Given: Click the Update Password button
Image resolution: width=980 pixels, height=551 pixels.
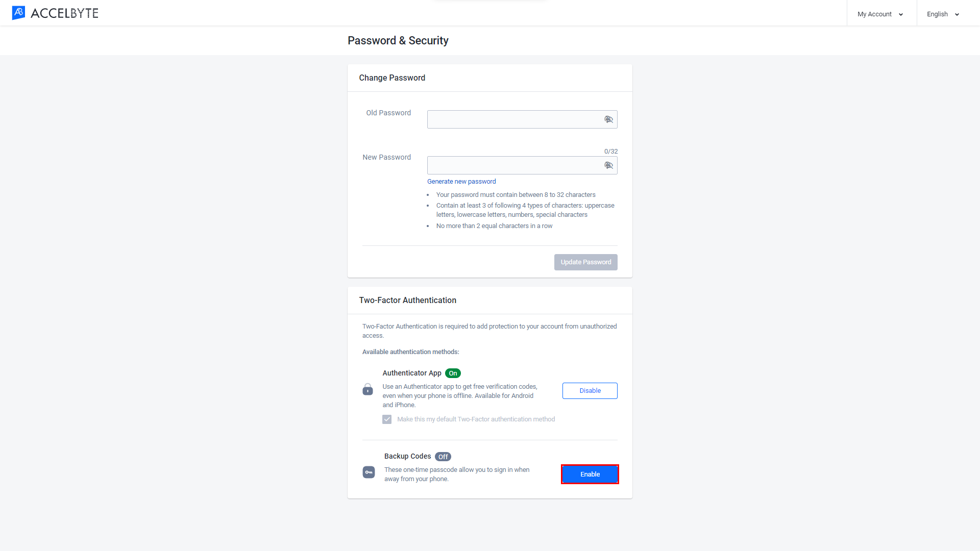Looking at the screenshot, I should [x=585, y=262].
